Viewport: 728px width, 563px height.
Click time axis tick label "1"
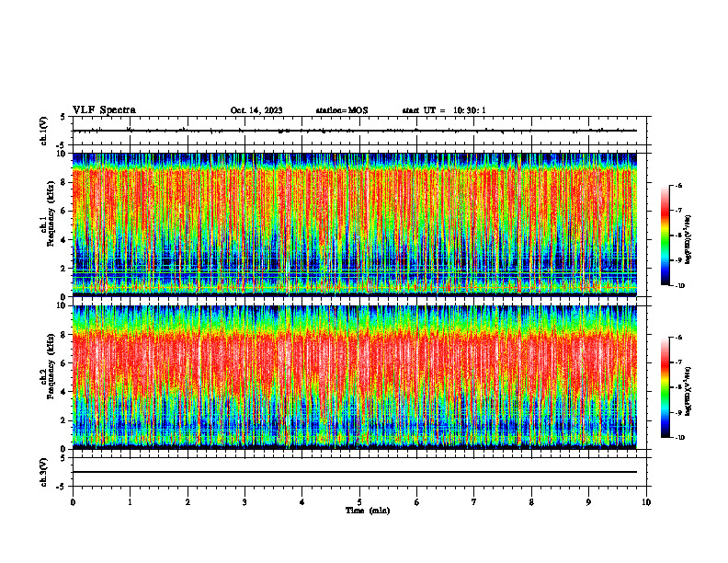(130, 502)
